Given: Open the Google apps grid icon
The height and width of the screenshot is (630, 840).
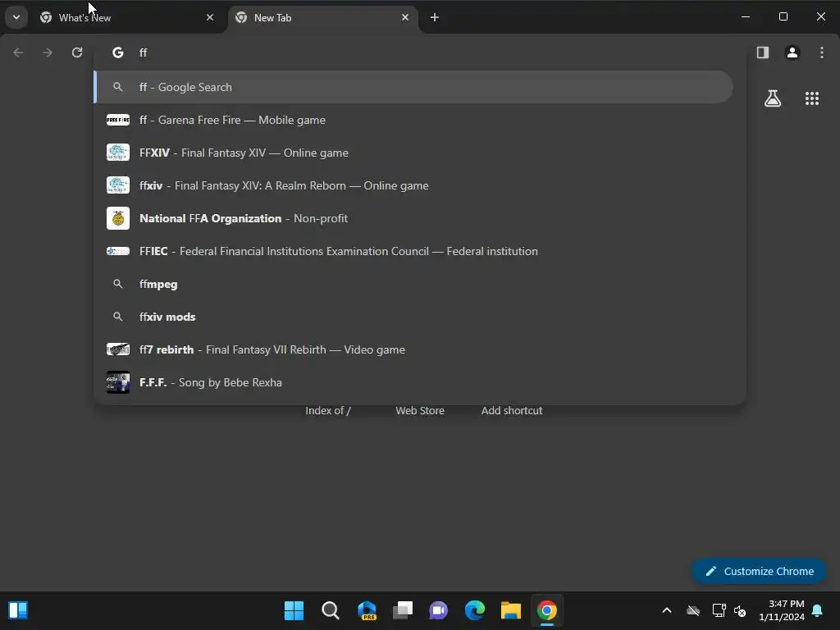Looking at the screenshot, I should point(812,98).
